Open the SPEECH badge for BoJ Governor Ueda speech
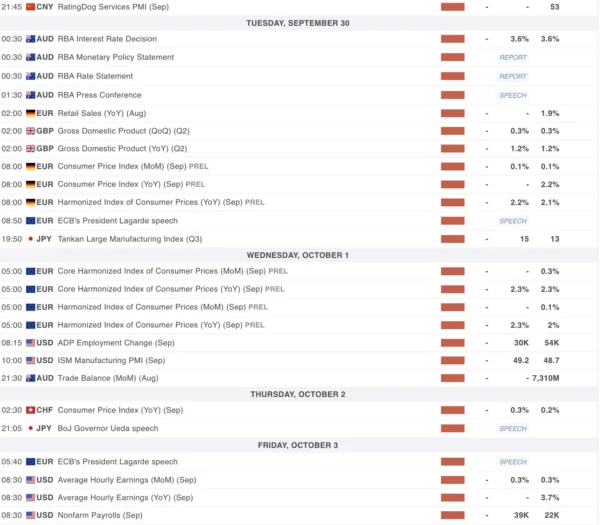Image resolution: width=600 pixels, height=525 pixels. tap(513, 428)
